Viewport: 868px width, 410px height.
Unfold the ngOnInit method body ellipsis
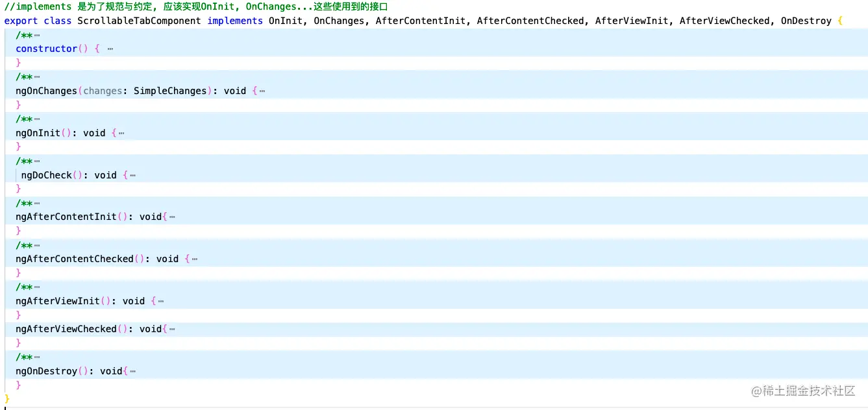pyautogui.click(x=121, y=134)
